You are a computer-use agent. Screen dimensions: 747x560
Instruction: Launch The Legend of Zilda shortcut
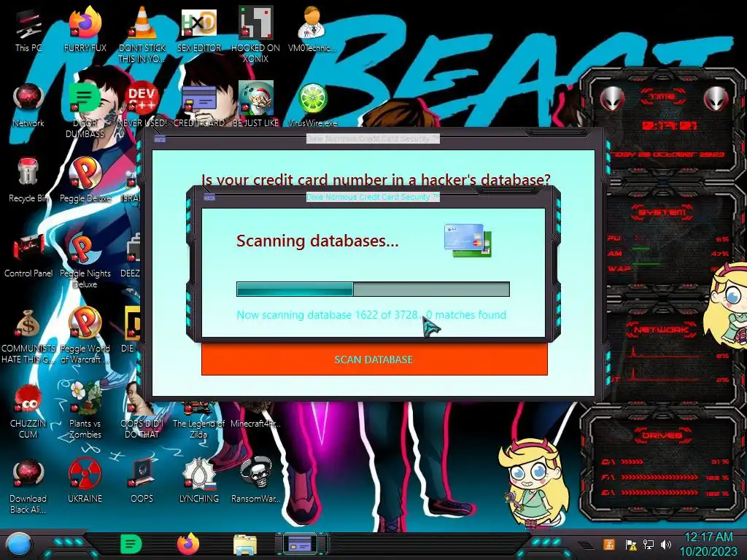click(x=198, y=419)
